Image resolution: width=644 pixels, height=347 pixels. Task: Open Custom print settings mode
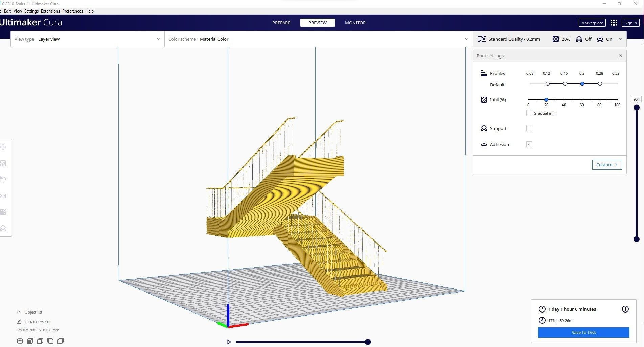(x=607, y=165)
